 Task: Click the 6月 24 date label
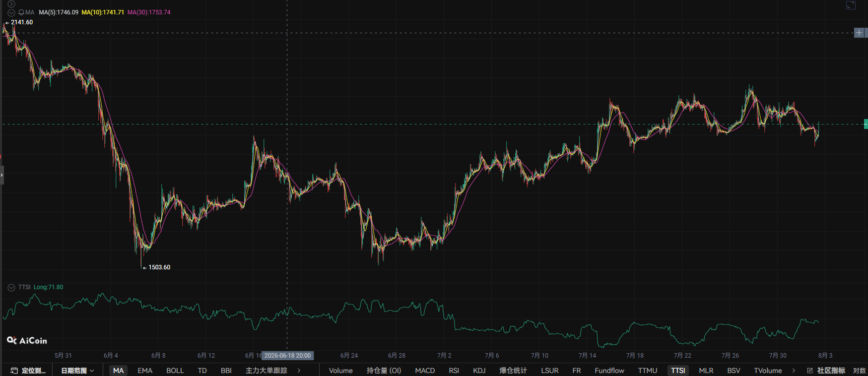[x=349, y=356]
